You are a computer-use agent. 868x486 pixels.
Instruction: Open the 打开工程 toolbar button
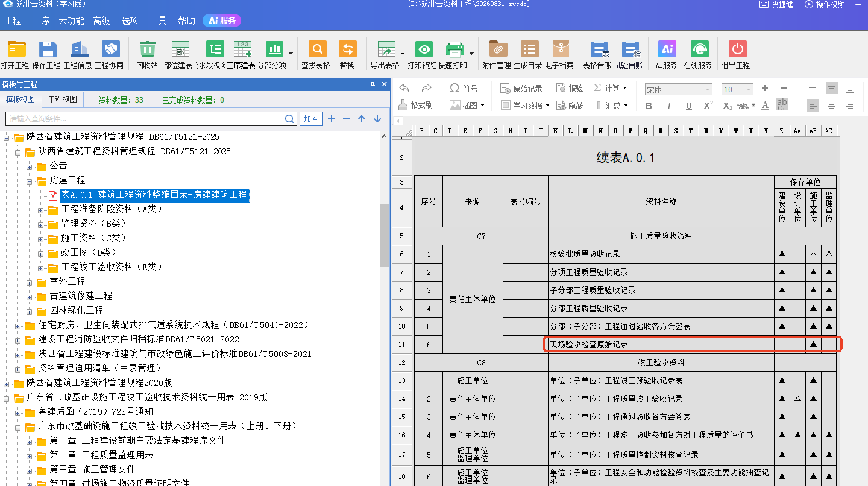(15, 55)
